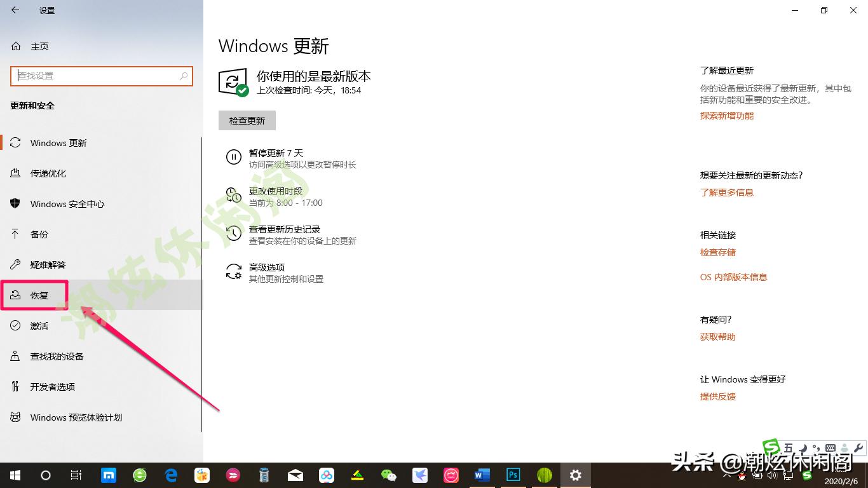Image resolution: width=868 pixels, height=488 pixels.
Task: Open the 激活 page
Action: (x=39, y=325)
